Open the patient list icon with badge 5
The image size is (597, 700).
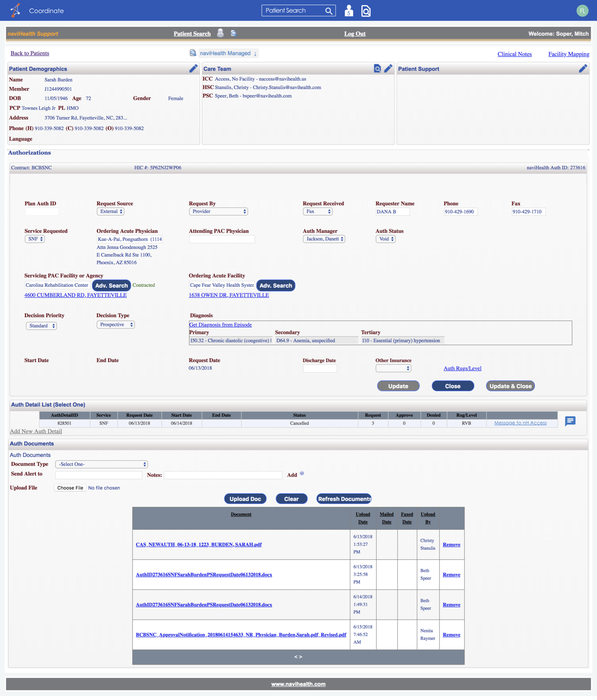(x=348, y=11)
